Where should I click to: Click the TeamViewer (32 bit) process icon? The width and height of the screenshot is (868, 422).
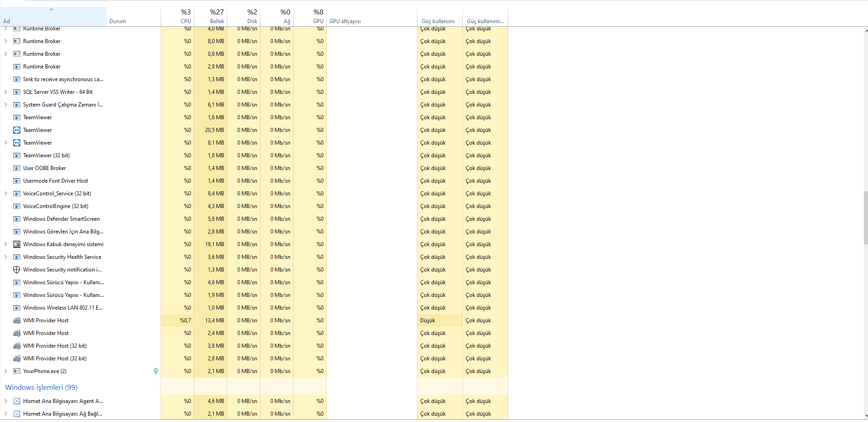(x=17, y=155)
